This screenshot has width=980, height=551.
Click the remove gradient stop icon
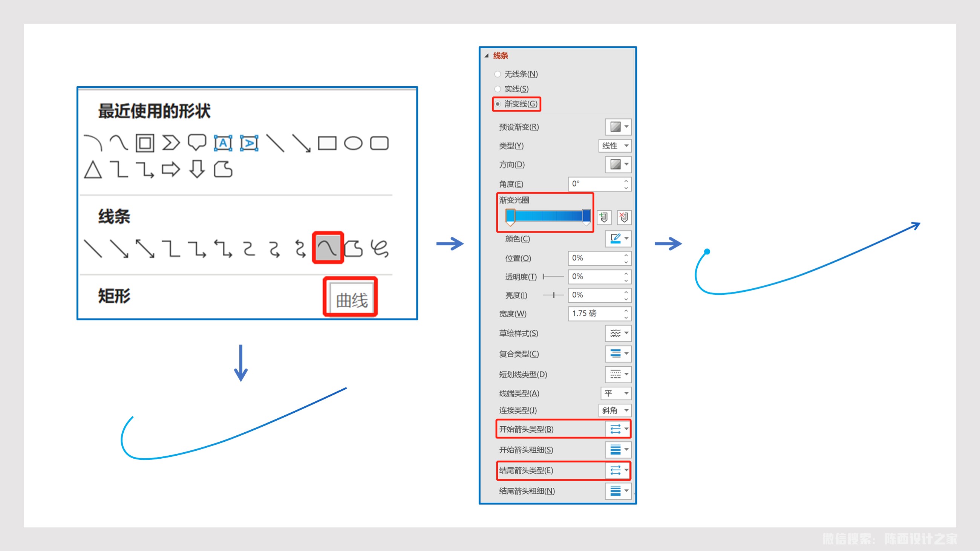tap(623, 217)
